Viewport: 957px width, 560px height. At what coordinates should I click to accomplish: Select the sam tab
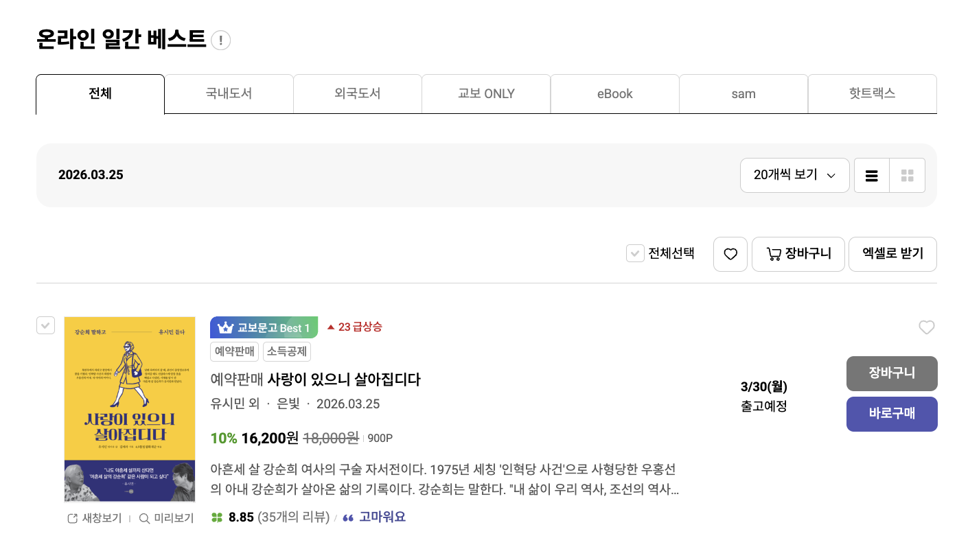coord(743,93)
